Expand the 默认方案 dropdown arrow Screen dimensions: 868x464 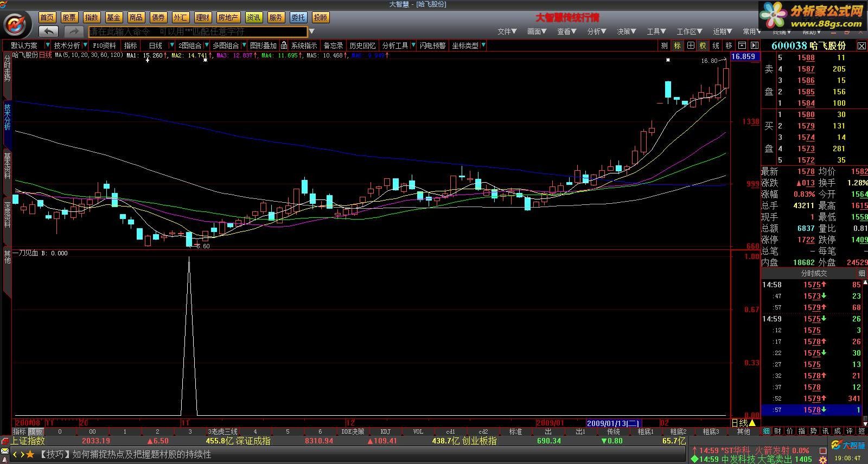click(47, 46)
